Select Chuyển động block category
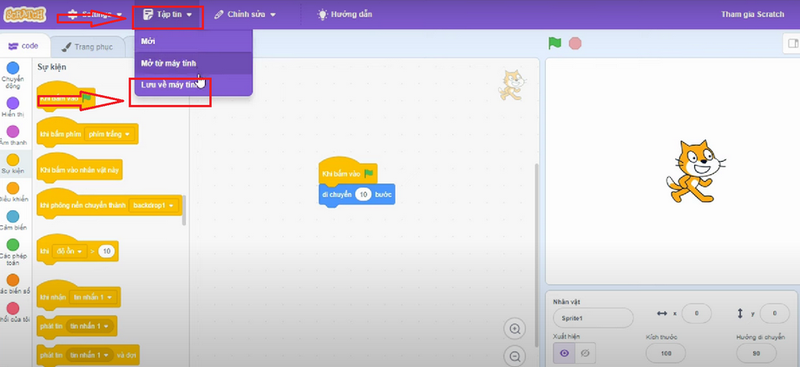The image size is (800, 367). click(x=13, y=75)
